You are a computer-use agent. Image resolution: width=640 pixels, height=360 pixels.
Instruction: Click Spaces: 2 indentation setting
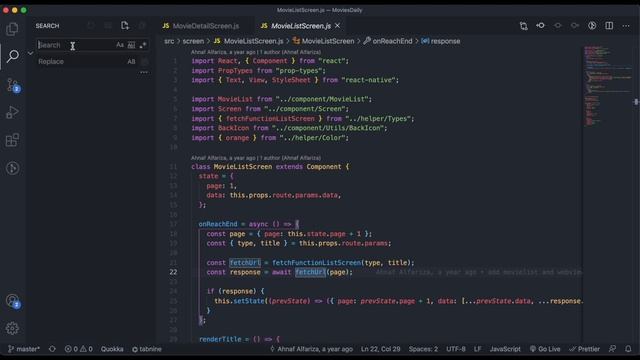pyautogui.click(x=423, y=349)
